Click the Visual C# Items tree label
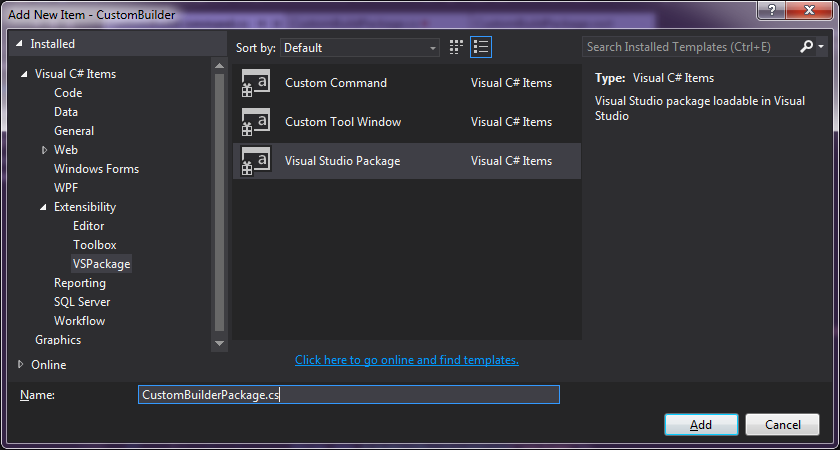Image resolution: width=840 pixels, height=450 pixels. tap(76, 74)
